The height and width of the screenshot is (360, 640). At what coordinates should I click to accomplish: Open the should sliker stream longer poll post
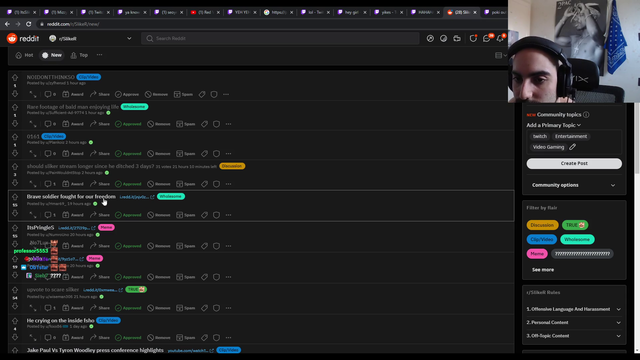91,166
